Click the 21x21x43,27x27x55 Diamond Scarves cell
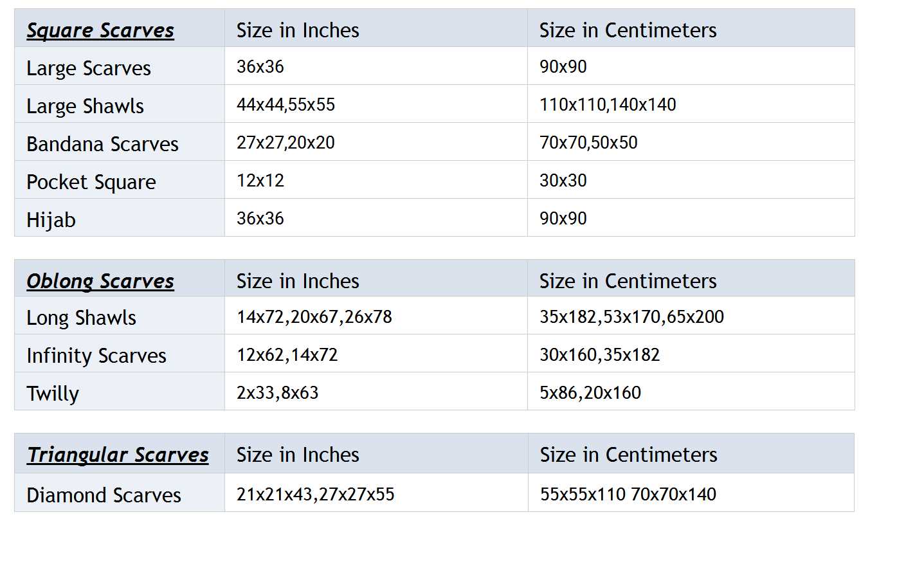The image size is (924, 566). point(315,494)
